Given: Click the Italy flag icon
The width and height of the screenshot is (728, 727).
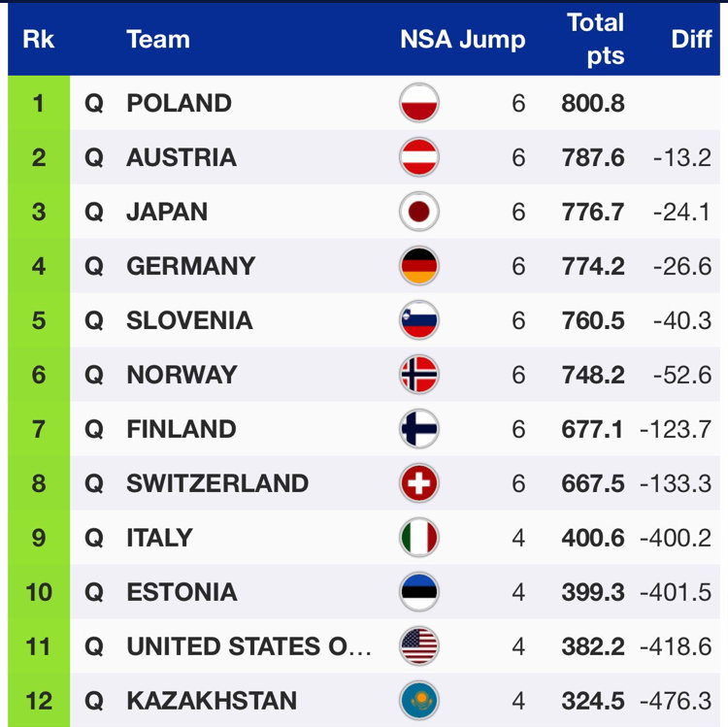Looking at the screenshot, I should 419,538.
